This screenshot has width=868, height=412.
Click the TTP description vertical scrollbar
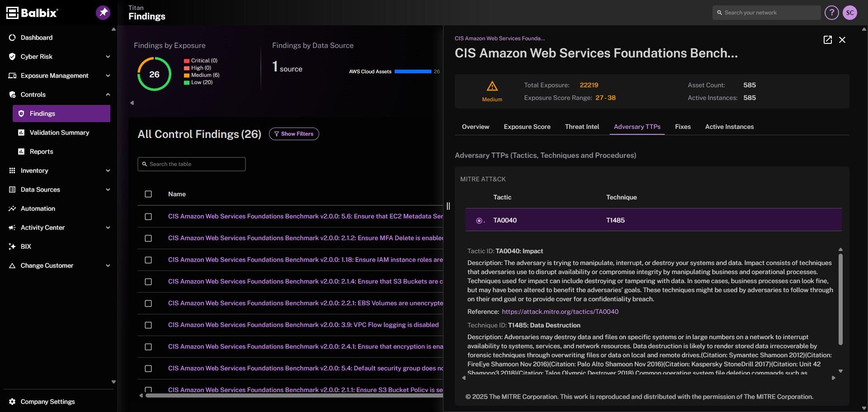(x=840, y=299)
